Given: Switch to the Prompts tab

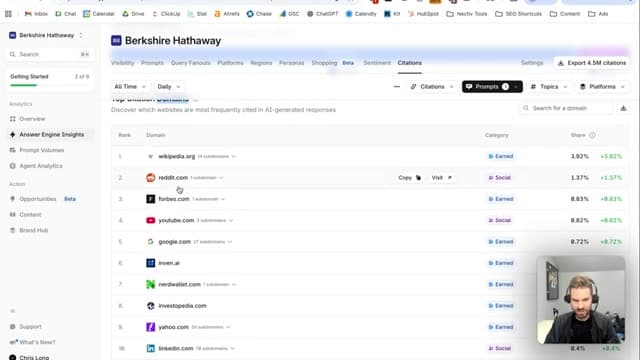Looking at the screenshot, I should click(x=152, y=63).
